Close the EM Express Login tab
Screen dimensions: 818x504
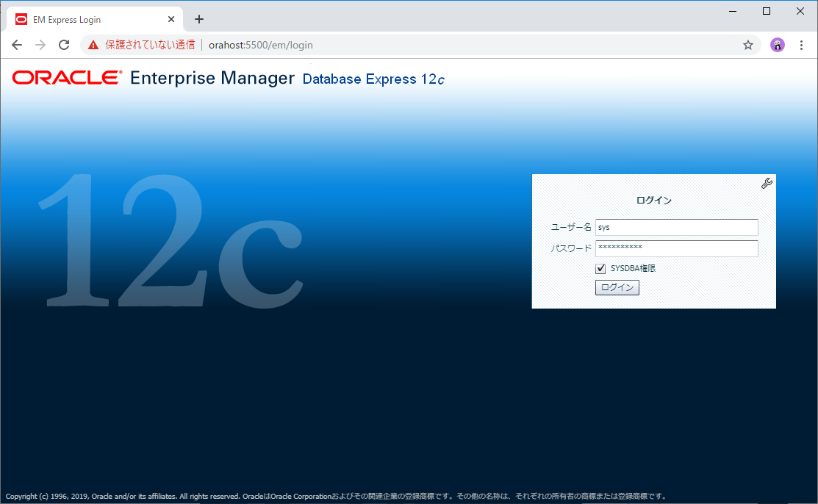171,19
